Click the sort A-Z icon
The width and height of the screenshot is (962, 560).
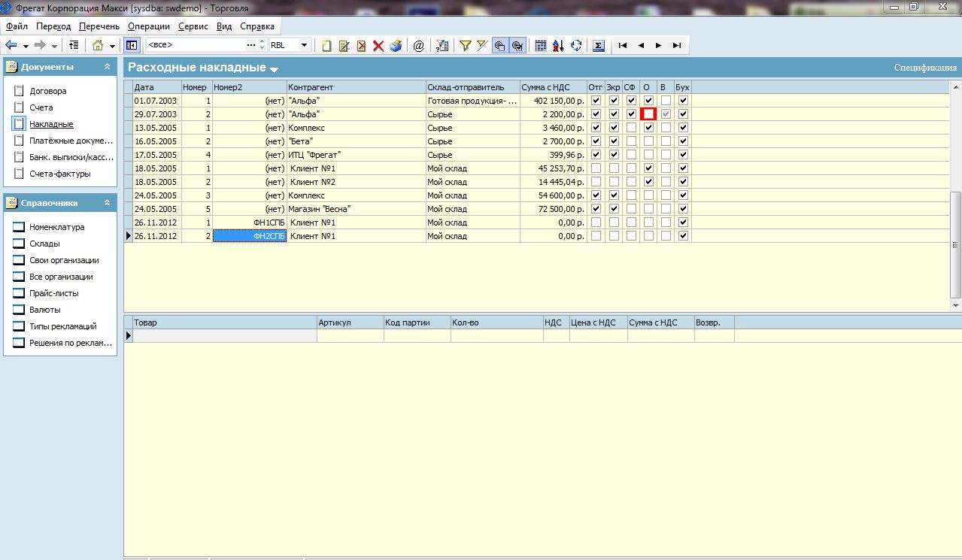pos(558,46)
